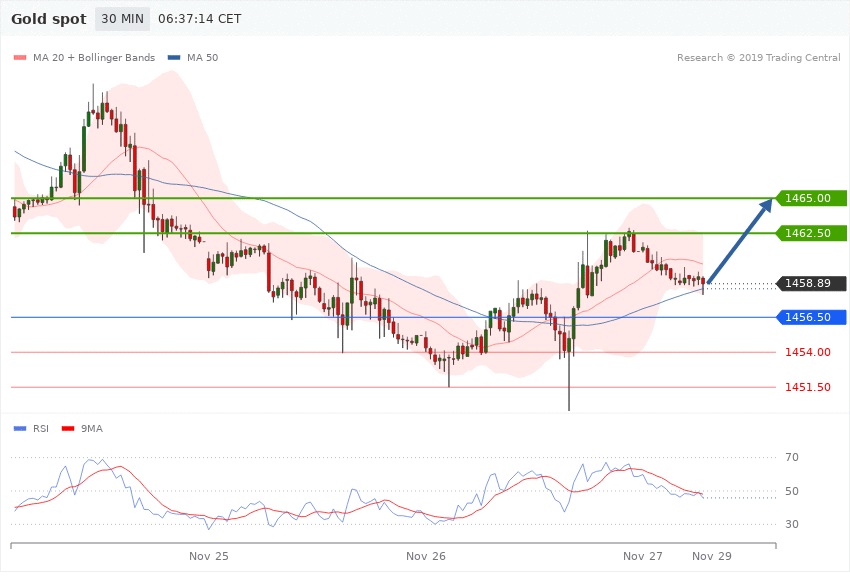The height and width of the screenshot is (576, 850).
Task: Click the 1458.89 current price tag
Action: 811,283
